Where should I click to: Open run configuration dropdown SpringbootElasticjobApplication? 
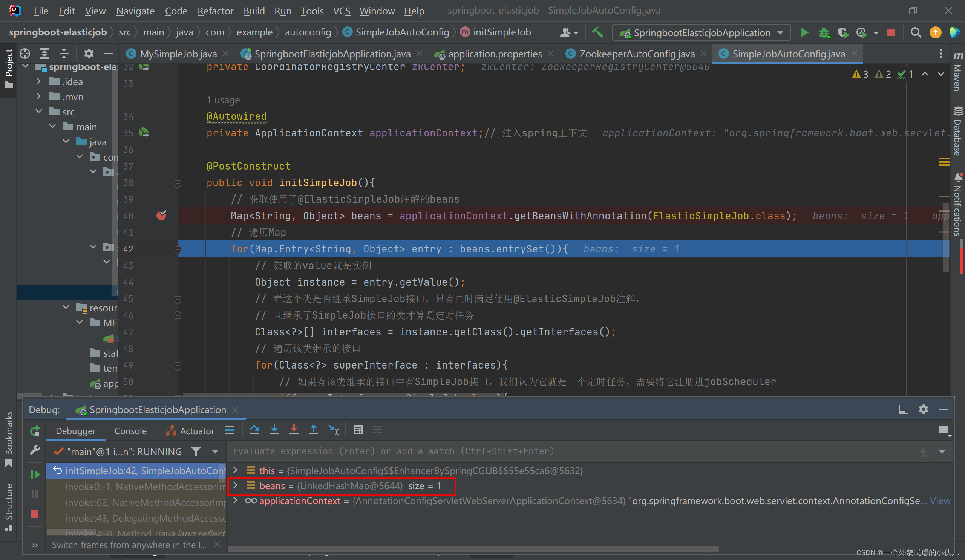[x=701, y=33]
